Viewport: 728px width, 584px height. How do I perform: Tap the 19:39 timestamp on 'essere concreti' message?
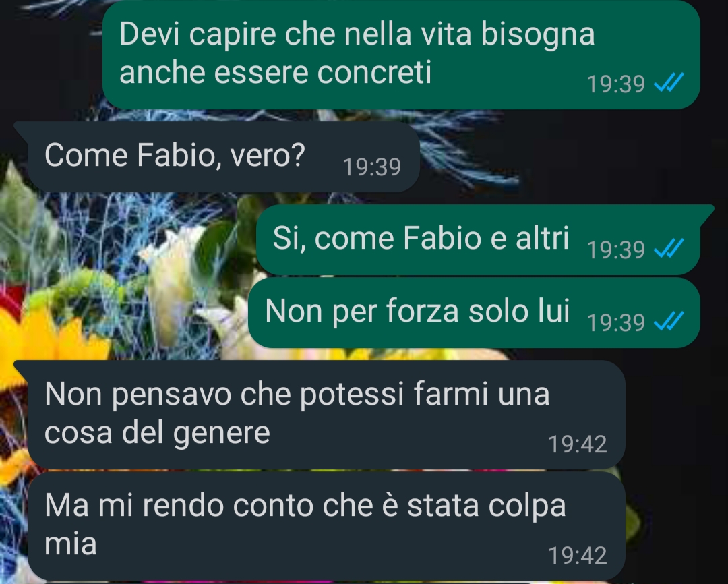615,84
